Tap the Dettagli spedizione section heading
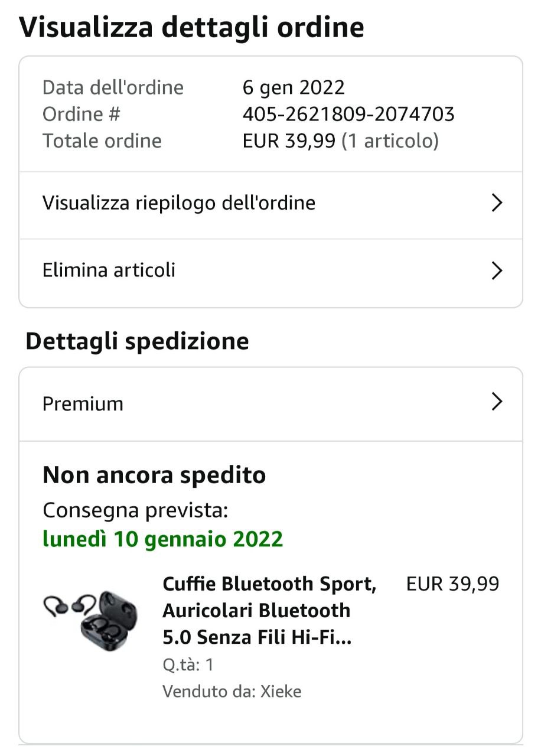This screenshot has width=541, height=756. (137, 341)
